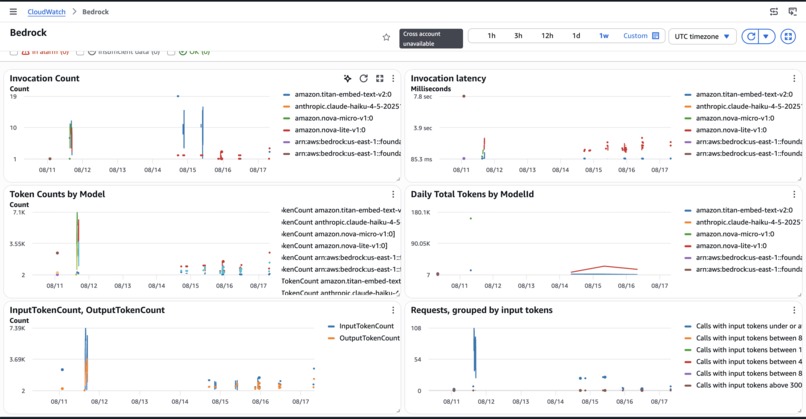This screenshot has height=419, width=806.
Task: Open the Custom time range picker
Action: pyautogui.click(x=641, y=35)
